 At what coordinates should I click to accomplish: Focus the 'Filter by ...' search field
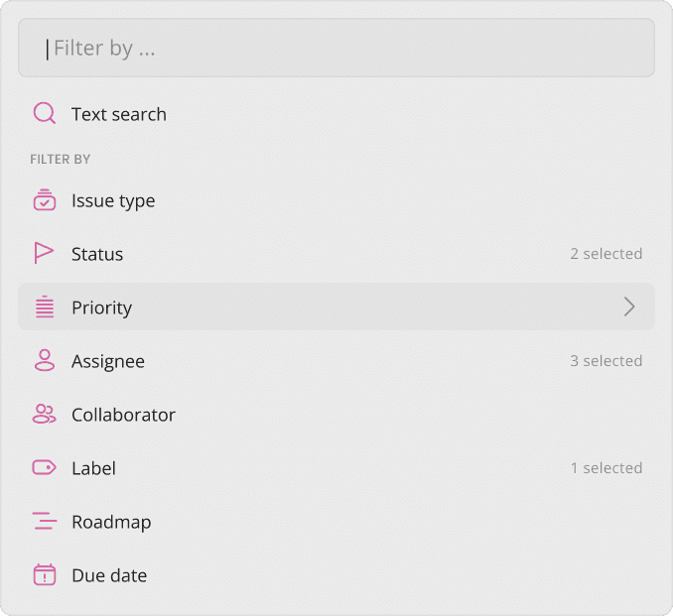tap(336, 48)
